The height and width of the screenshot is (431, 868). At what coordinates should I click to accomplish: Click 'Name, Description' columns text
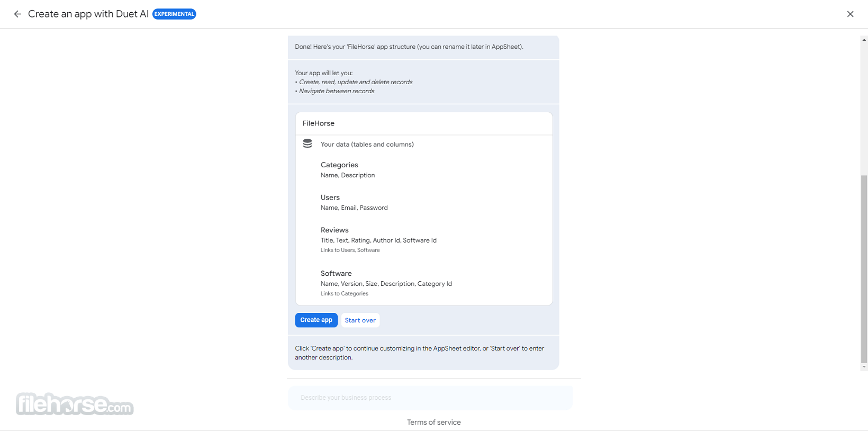348,175
